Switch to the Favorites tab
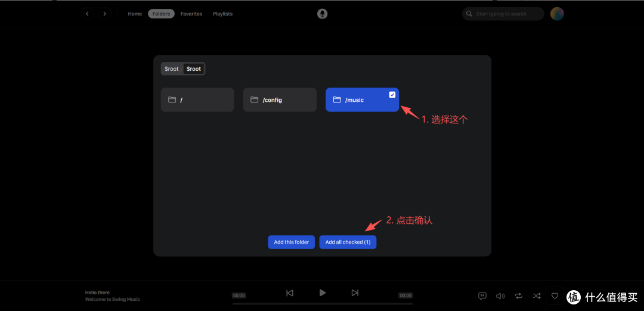 pos(191,14)
